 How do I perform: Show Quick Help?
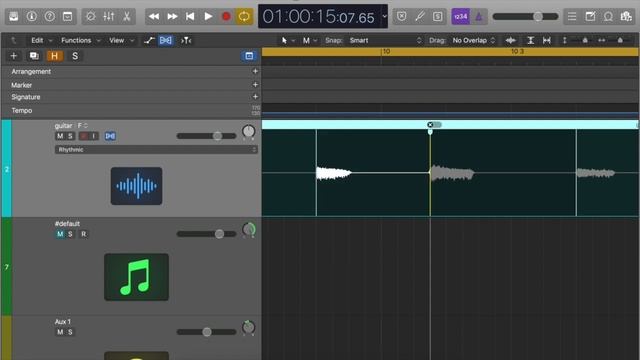[49, 17]
